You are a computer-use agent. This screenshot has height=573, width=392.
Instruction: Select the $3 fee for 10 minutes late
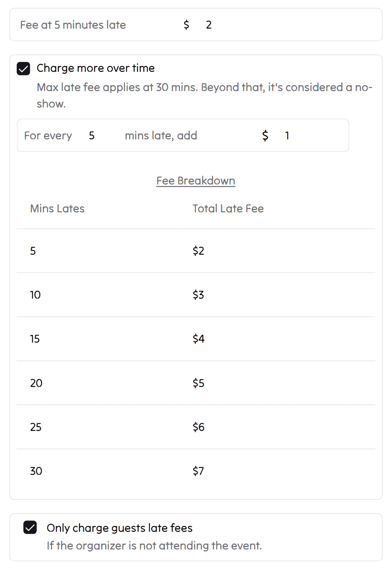(198, 295)
